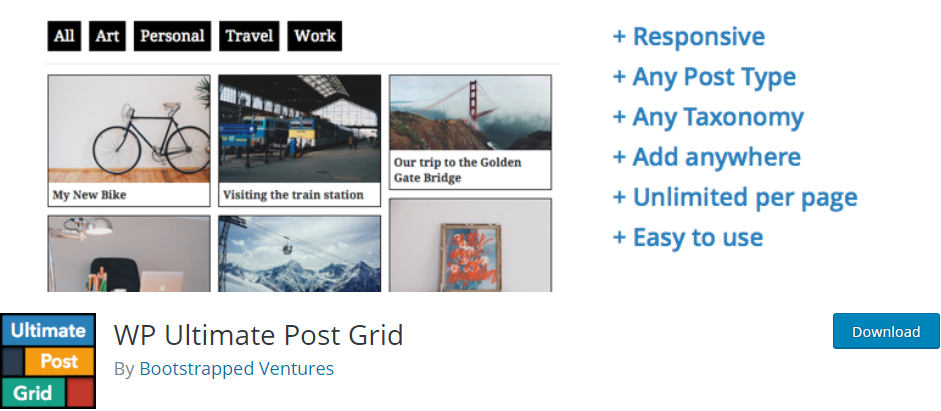Image resolution: width=941 pixels, height=411 pixels.
Task: Open the My New Bike thumbnail
Action: 129,129
